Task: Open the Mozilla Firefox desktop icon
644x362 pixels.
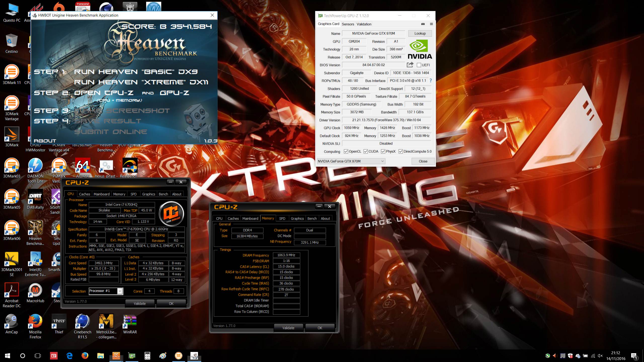Action: point(35,326)
